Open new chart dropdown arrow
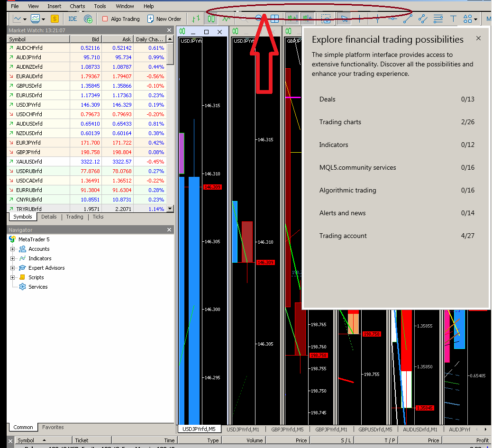This screenshot has width=492, height=448. (x=25, y=19)
